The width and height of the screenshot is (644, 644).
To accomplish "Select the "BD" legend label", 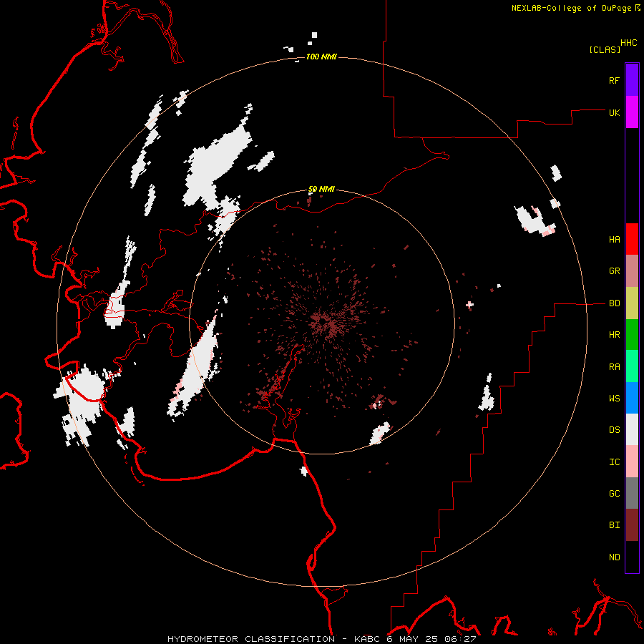I will point(614,303).
